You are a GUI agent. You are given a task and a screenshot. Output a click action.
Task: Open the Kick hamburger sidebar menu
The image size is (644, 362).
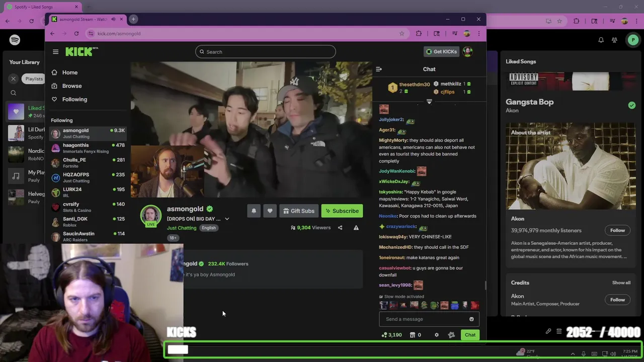tap(55, 52)
